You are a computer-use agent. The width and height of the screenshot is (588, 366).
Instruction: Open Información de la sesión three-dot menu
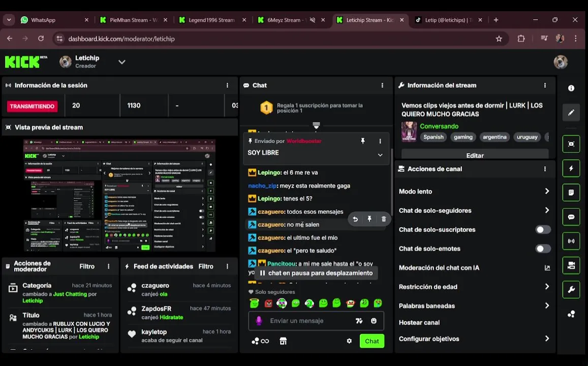pyautogui.click(x=227, y=85)
